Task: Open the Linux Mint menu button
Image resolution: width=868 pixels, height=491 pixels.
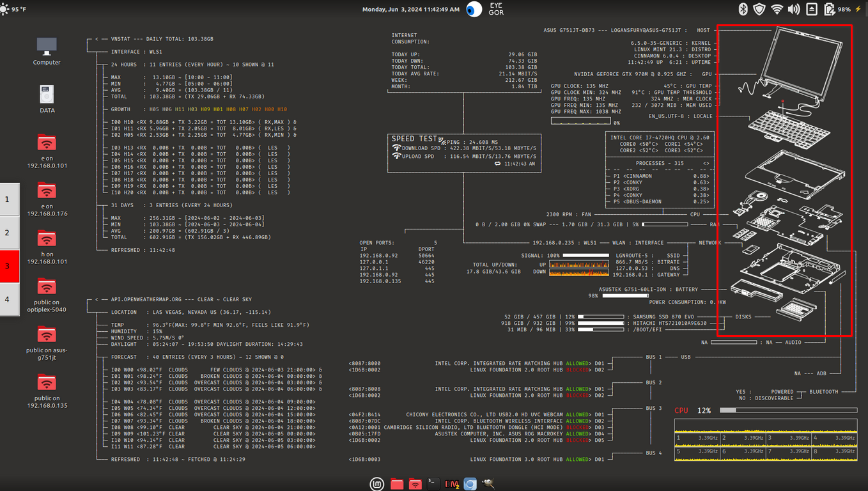Action: coord(378,484)
